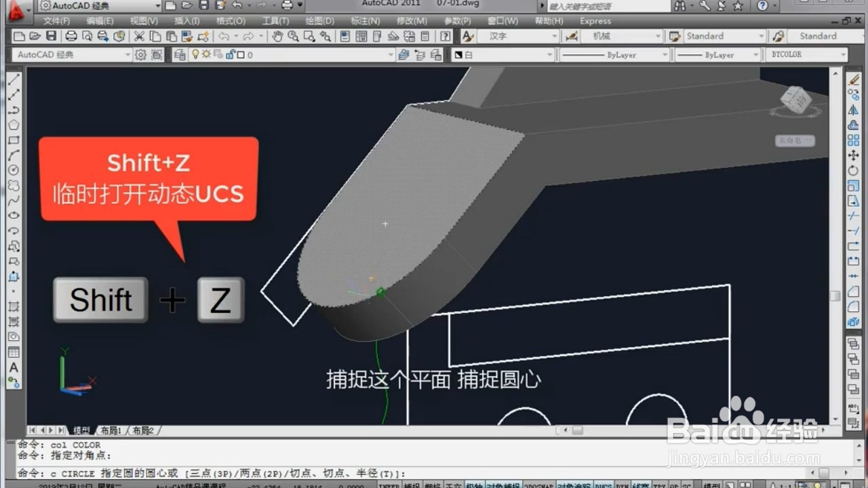Image resolution: width=868 pixels, height=488 pixels.
Task: Click the workspace settings gear icon
Action: [140, 54]
